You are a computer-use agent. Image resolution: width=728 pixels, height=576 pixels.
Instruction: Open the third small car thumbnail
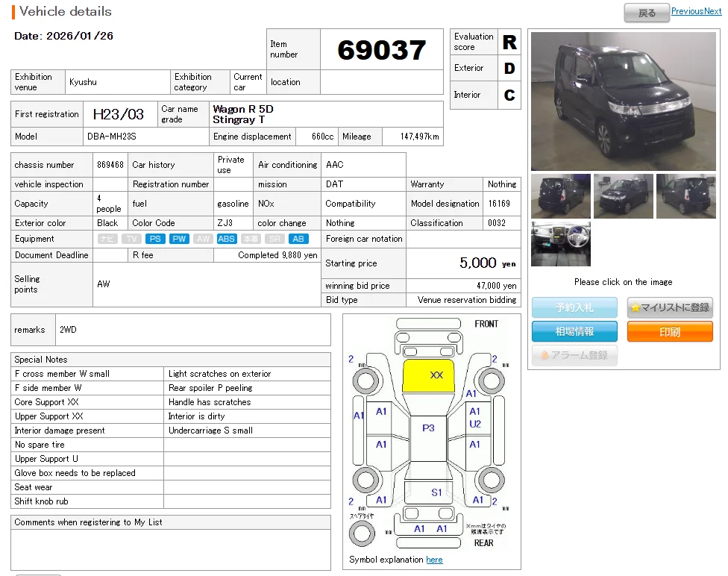(x=685, y=196)
